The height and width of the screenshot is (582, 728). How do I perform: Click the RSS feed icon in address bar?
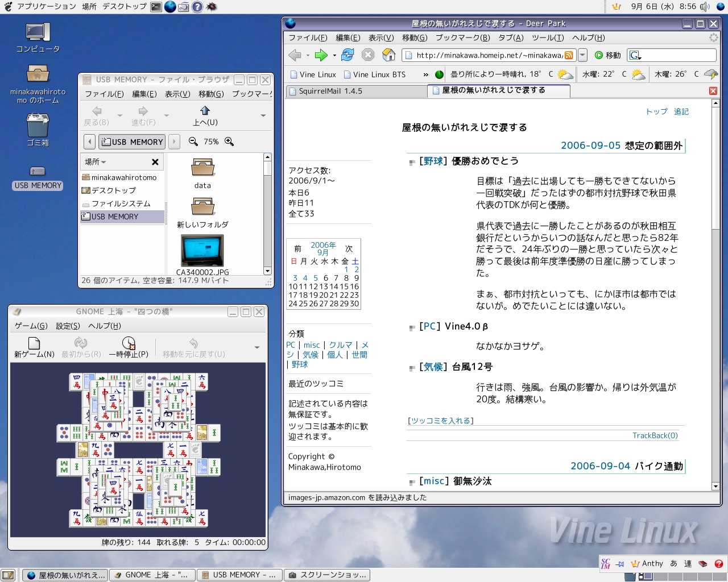pyautogui.click(x=569, y=55)
